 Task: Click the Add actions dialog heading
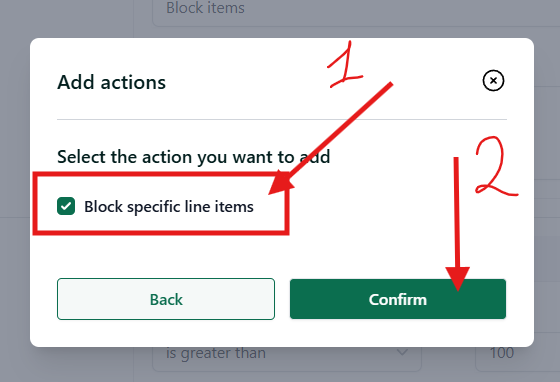[x=111, y=82]
